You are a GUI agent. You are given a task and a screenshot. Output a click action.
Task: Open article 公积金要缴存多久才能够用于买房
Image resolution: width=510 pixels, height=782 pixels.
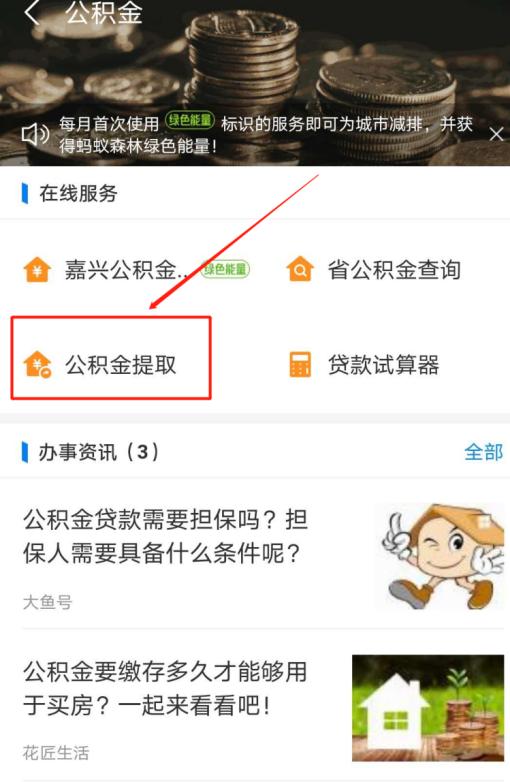(x=165, y=688)
